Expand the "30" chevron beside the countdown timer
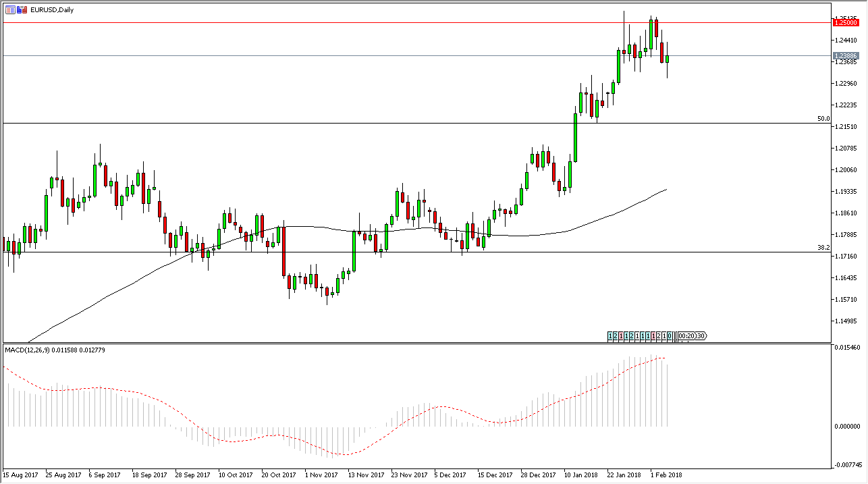The image size is (868, 484). tap(701, 336)
